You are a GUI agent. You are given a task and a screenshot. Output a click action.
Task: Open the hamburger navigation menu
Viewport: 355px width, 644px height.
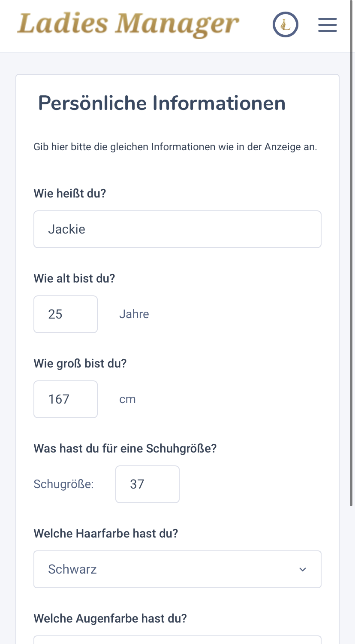[x=327, y=25]
